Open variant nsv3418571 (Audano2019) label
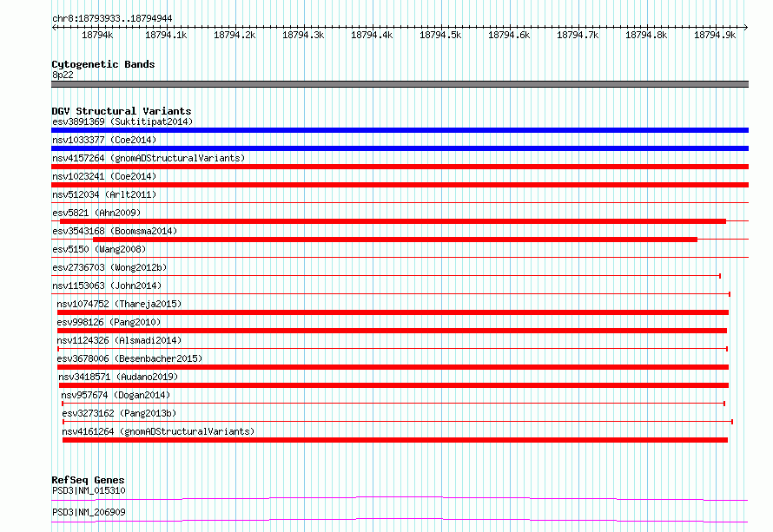Screen dimensions: 773x532 pyautogui.click(x=118, y=377)
